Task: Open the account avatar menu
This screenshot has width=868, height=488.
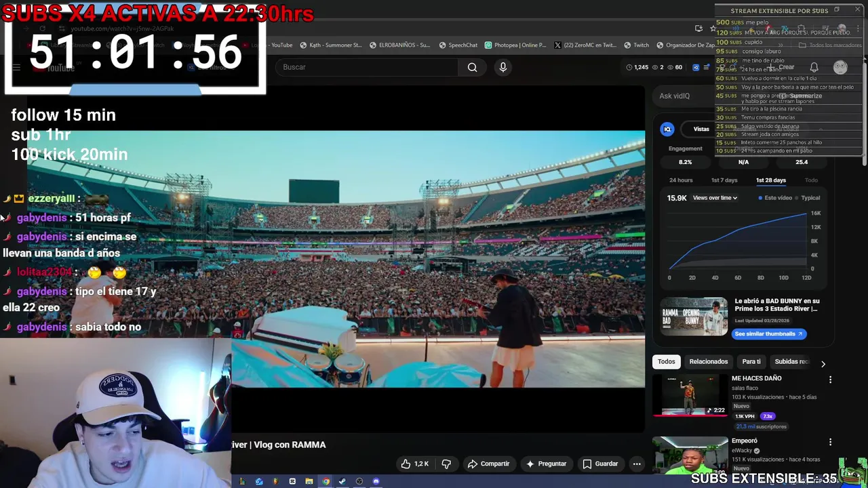Action: coord(840,67)
